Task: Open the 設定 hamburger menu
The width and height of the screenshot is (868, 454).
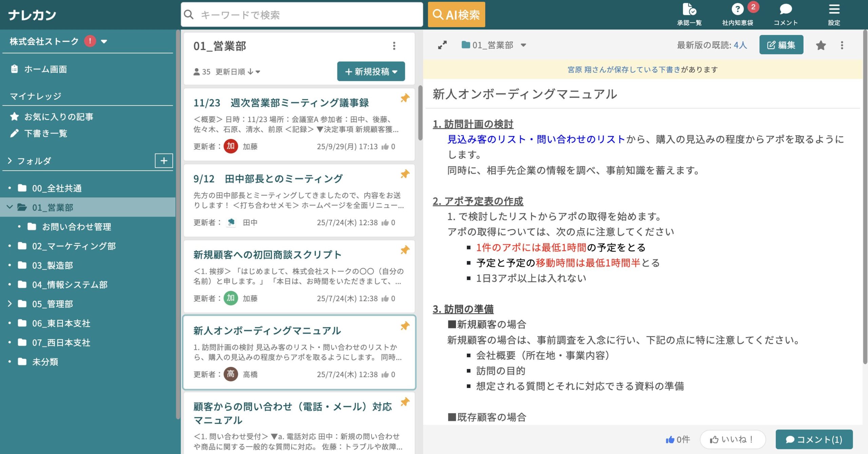Action: (x=834, y=14)
